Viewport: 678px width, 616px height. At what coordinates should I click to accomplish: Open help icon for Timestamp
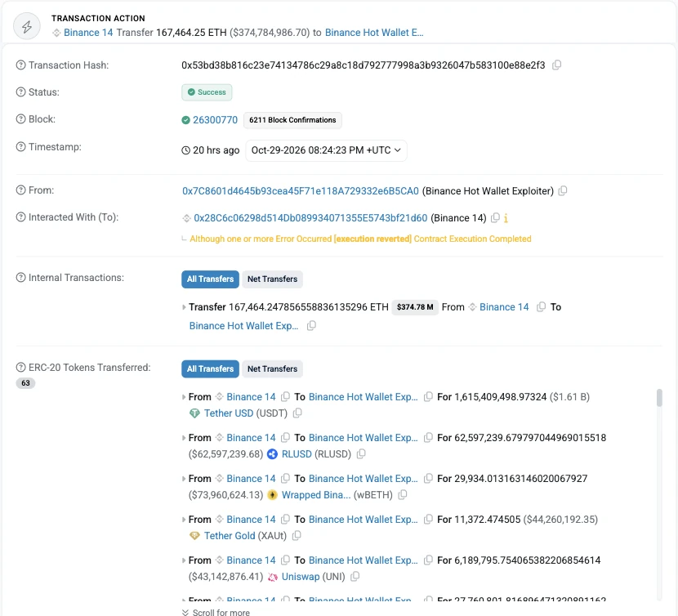(x=20, y=146)
